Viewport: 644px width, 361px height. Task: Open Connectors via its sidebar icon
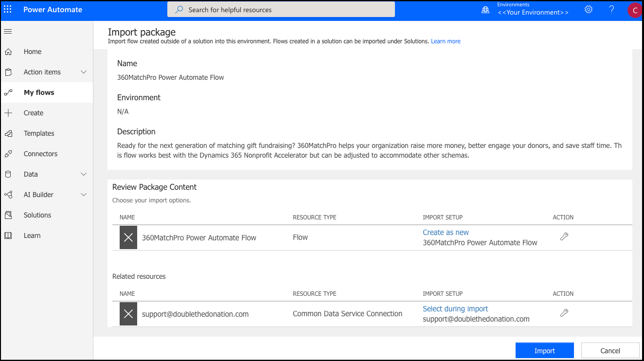pos(9,153)
